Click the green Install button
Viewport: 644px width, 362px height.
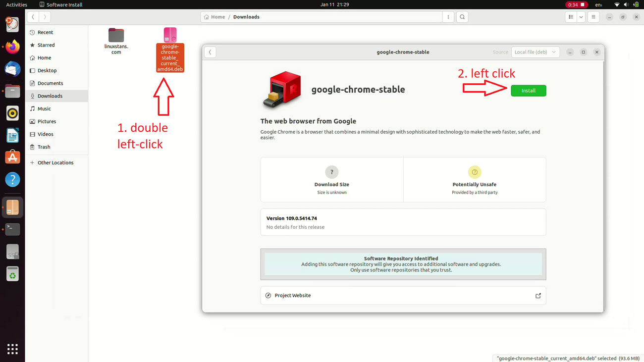pos(528,90)
